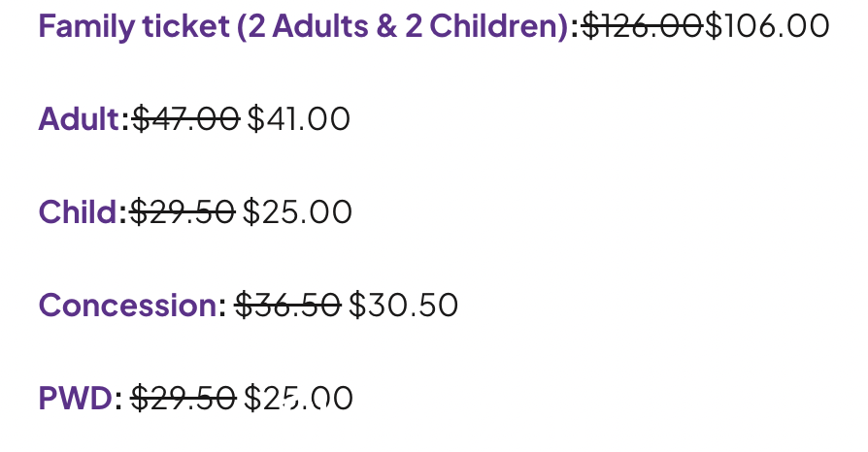Click the struck-through $126.00 family price
Screen dimensions: 868x452
[643, 26]
